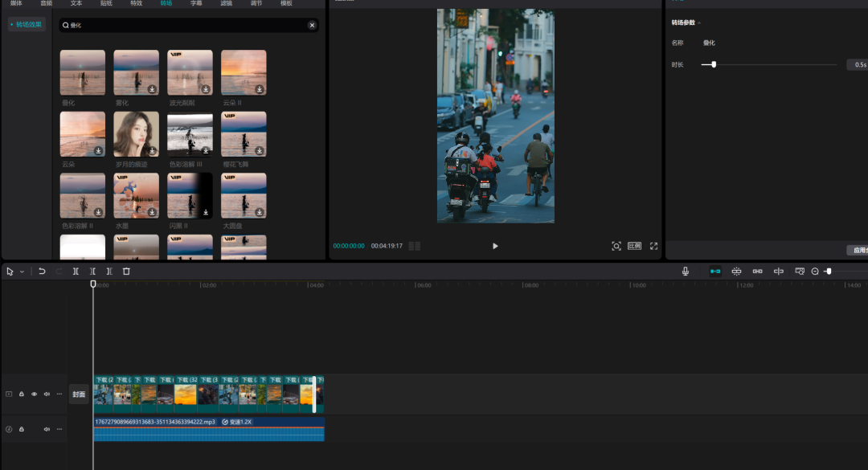Viewport: 868px width, 470px height.
Task: Switch to the 字幕 tab
Action: pos(196,3)
